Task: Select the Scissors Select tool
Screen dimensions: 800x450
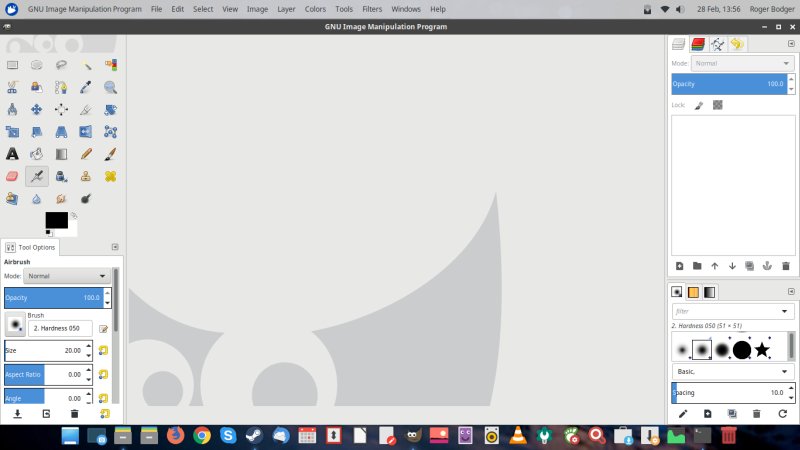Action: (x=12, y=87)
